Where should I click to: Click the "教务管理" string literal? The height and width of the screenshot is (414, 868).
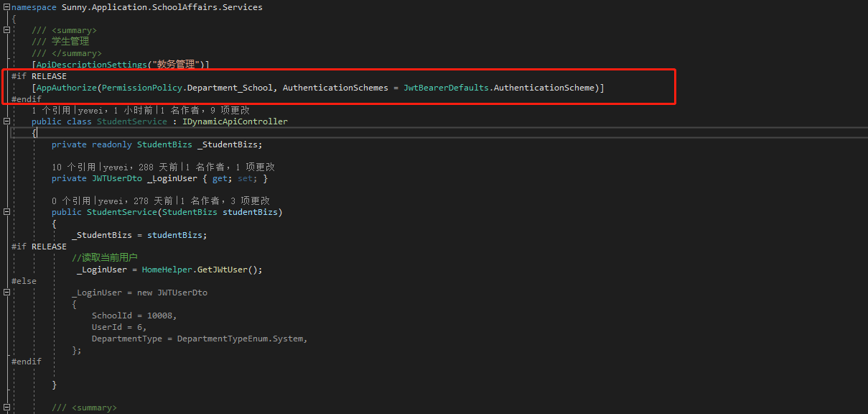pyautogui.click(x=176, y=65)
